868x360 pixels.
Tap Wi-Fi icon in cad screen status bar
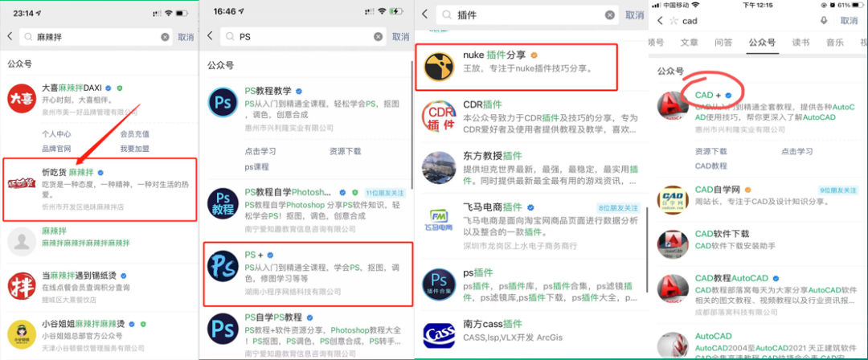point(695,5)
